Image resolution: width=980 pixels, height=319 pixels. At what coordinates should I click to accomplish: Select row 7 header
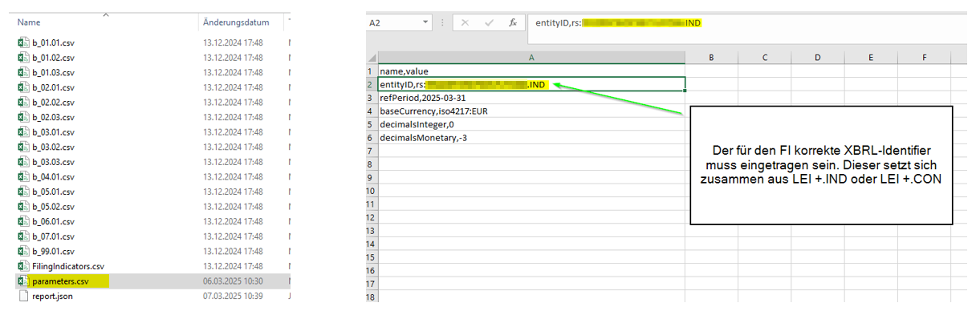tap(372, 151)
